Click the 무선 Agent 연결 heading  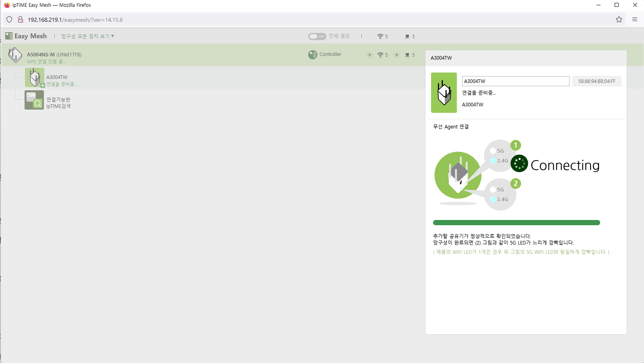coord(451,127)
